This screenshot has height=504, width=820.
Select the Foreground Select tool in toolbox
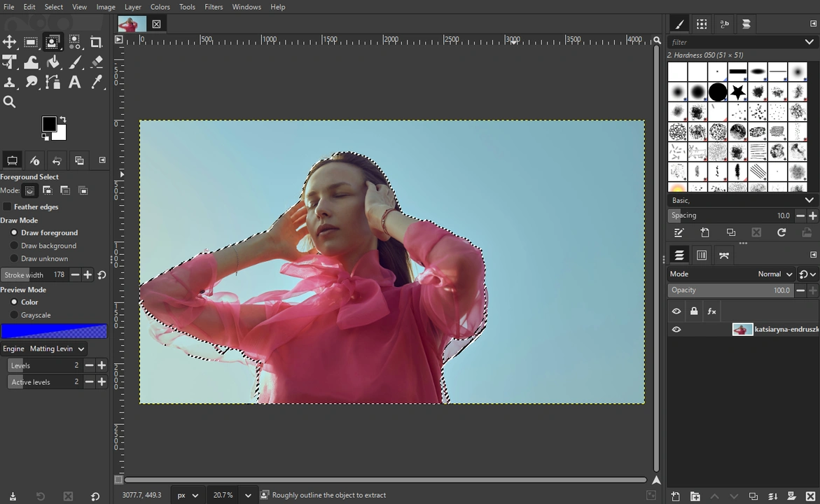point(53,42)
